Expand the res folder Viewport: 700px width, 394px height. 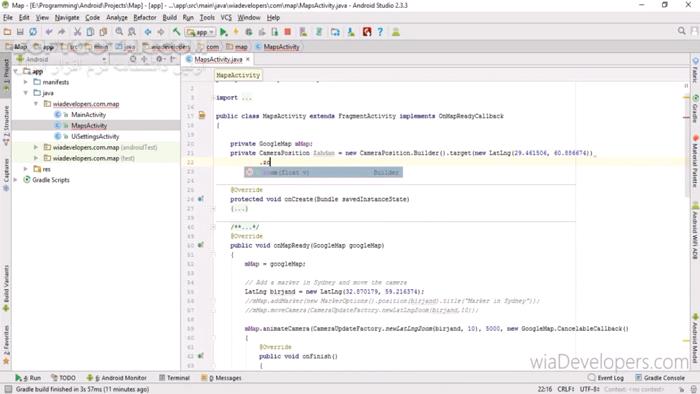pyautogui.click(x=26, y=169)
